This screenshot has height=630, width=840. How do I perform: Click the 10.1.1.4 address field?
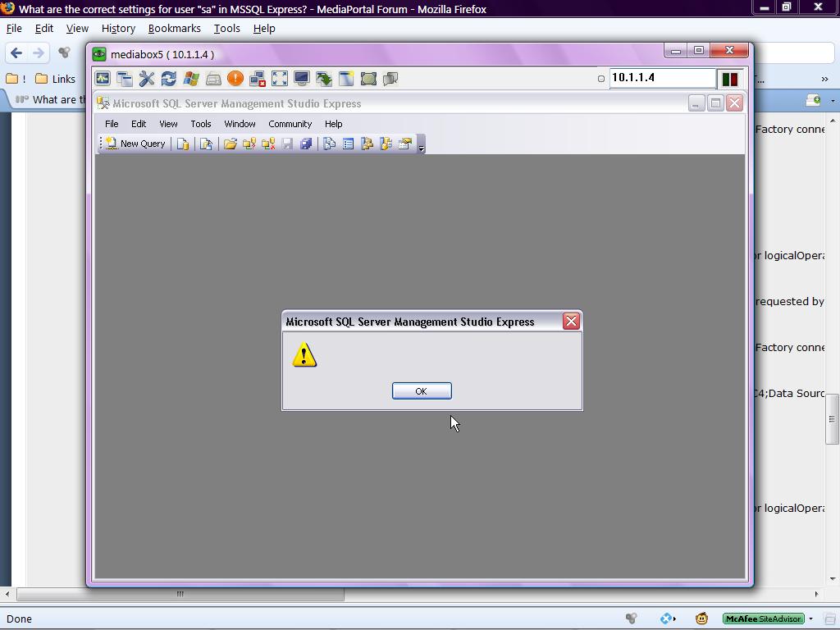(x=663, y=78)
